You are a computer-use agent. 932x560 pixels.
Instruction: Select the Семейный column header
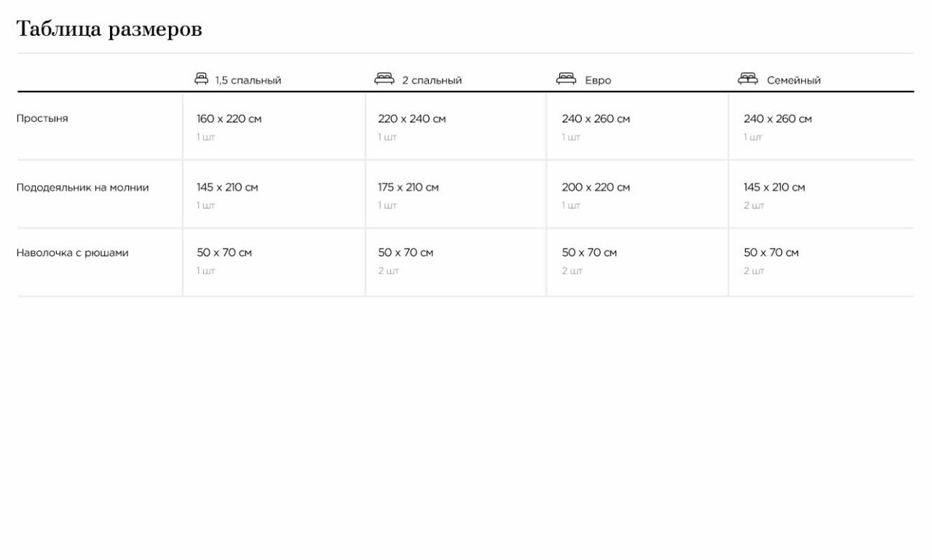(794, 80)
